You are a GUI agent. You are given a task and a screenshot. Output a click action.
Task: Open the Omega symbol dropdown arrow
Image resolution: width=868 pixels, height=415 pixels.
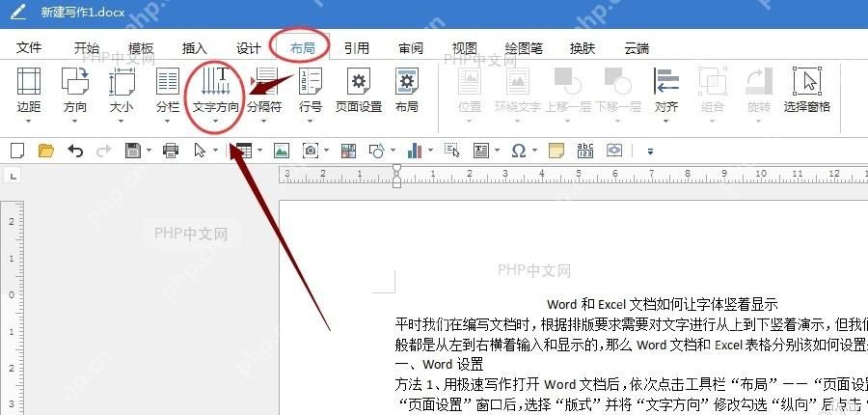(534, 151)
